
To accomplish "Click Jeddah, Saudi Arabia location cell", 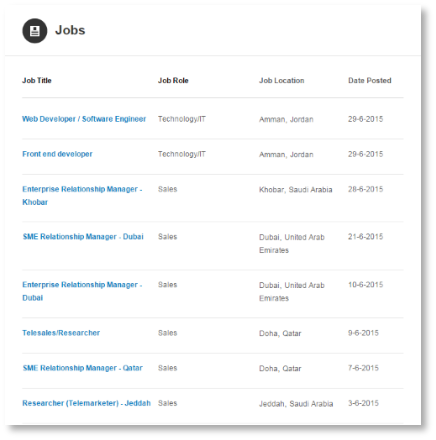I will point(296,404).
